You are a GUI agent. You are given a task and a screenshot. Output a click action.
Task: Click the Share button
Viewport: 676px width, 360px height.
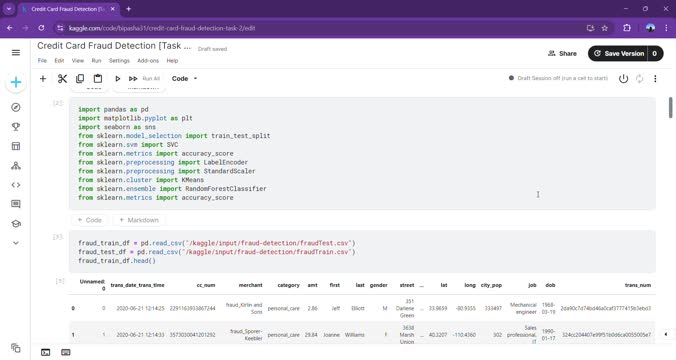tap(562, 53)
